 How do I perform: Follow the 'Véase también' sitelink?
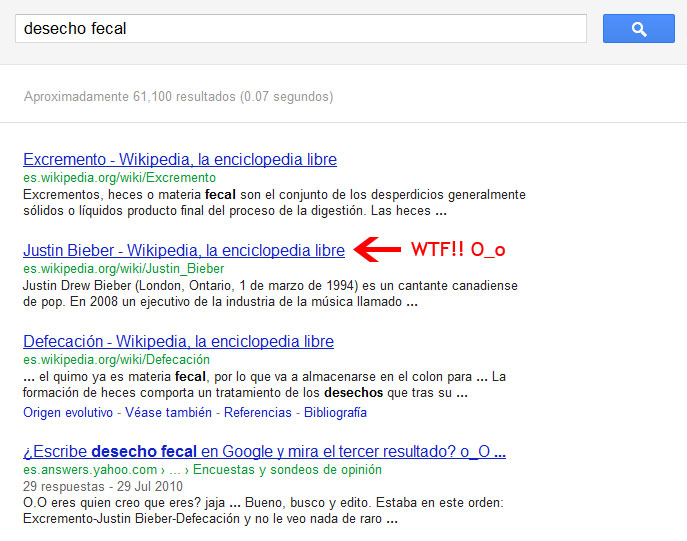coord(168,412)
